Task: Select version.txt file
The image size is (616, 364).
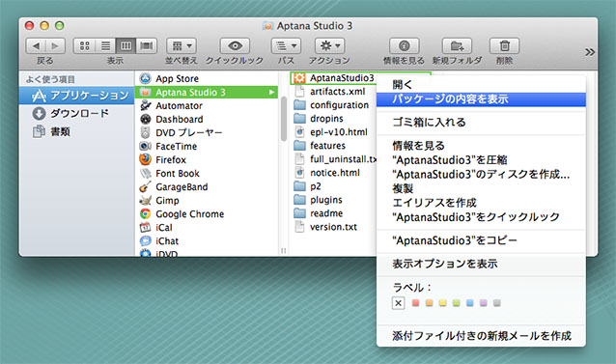Action: [x=334, y=227]
